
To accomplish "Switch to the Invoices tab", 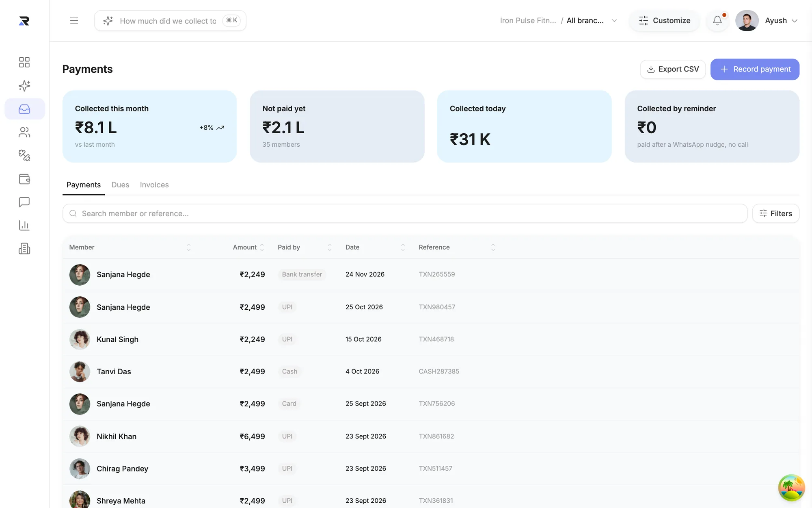I will coord(154,185).
